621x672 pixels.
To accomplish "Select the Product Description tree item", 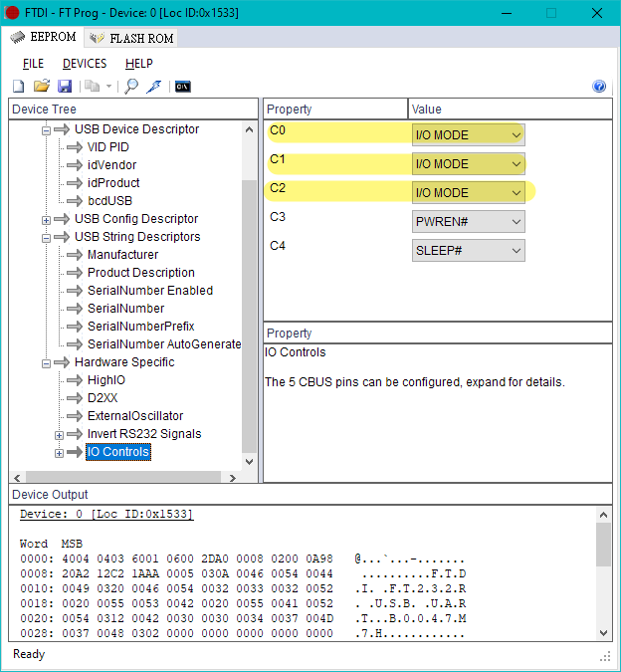I will coord(140,273).
